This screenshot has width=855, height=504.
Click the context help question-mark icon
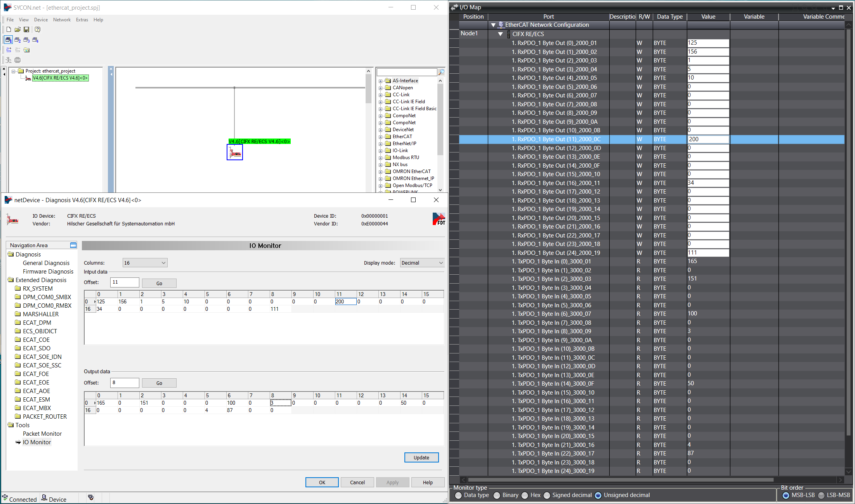point(37,29)
